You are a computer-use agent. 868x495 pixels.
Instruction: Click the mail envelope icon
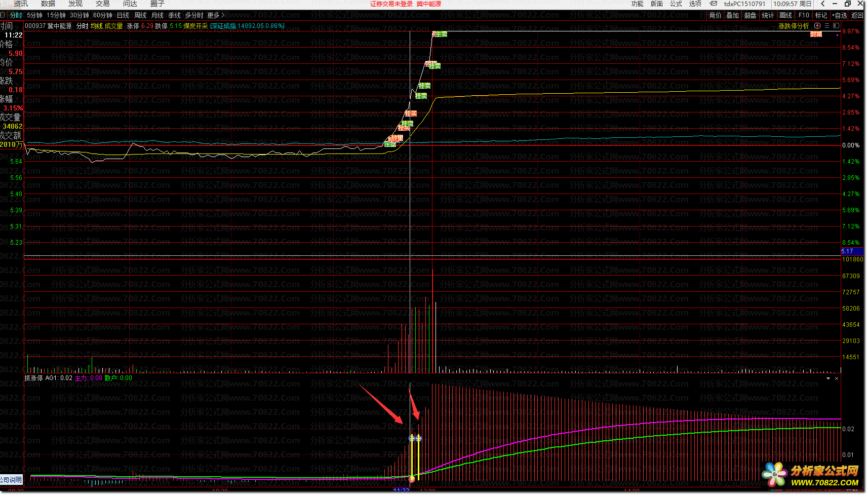pyautogui.click(x=714, y=4)
